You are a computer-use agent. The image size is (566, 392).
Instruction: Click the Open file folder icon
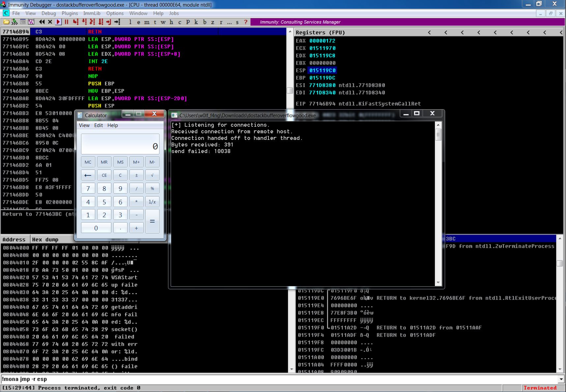(x=6, y=22)
